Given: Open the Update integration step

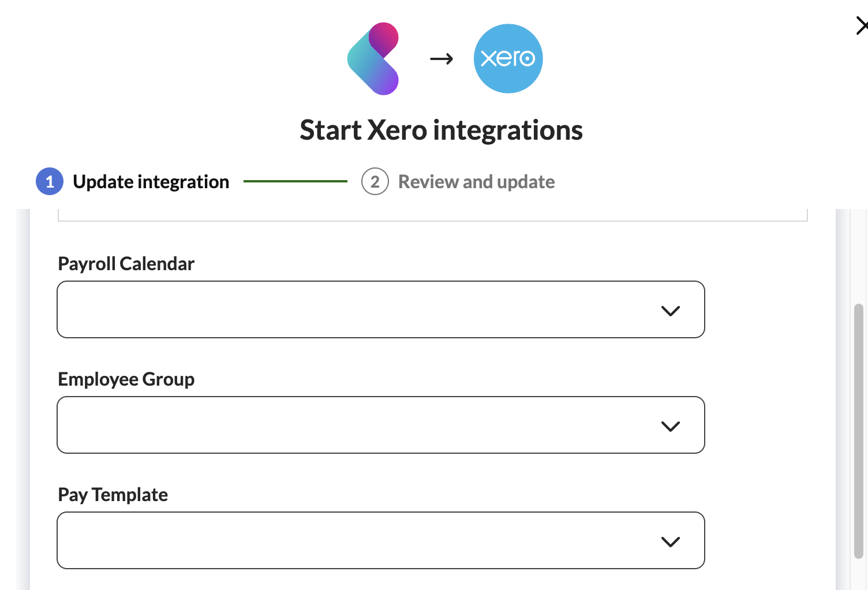Looking at the screenshot, I should pyautogui.click(x=151, y=182).
